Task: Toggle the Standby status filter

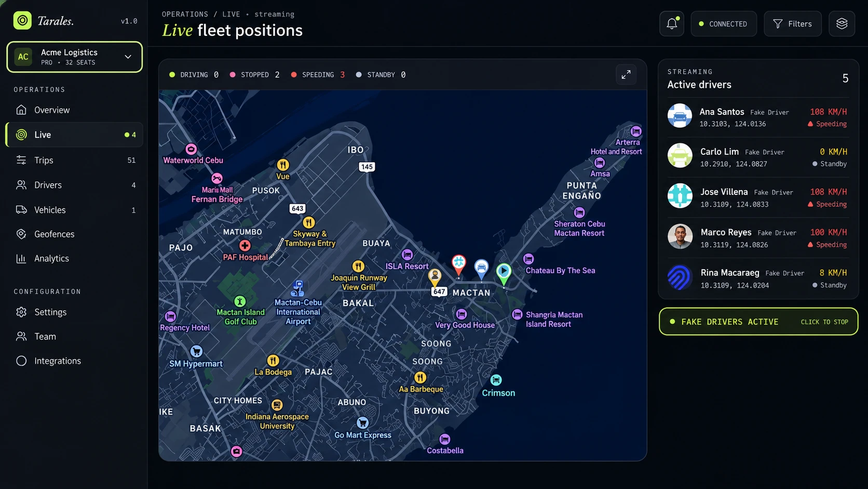Action: (381, 75)
